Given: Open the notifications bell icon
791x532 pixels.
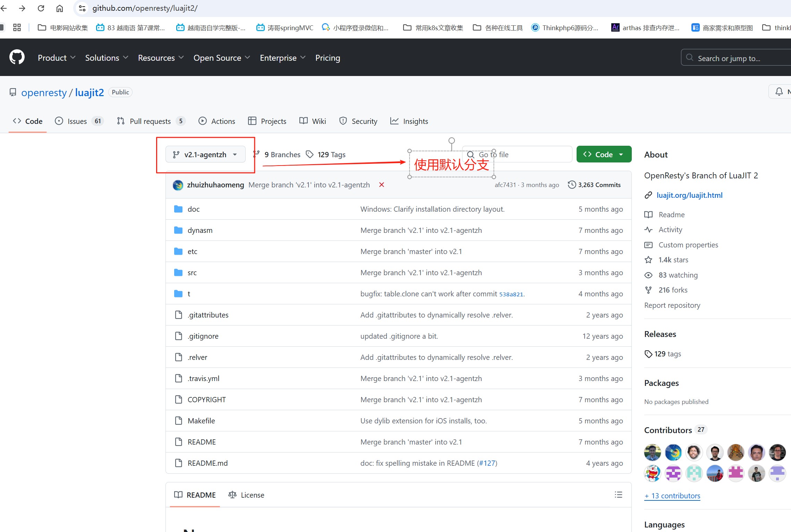Looking at the screenshot, I should pyautogui.click(x=779, y=92).
